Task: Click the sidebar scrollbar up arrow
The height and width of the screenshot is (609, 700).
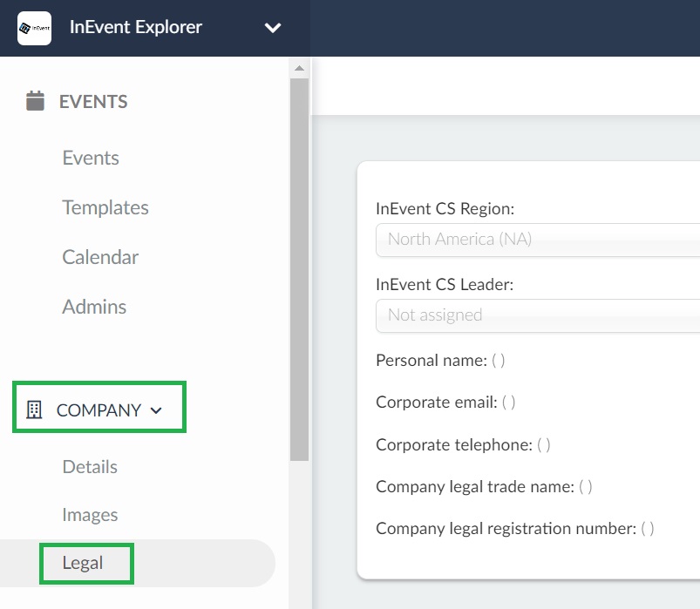Action: click(300, 68)
